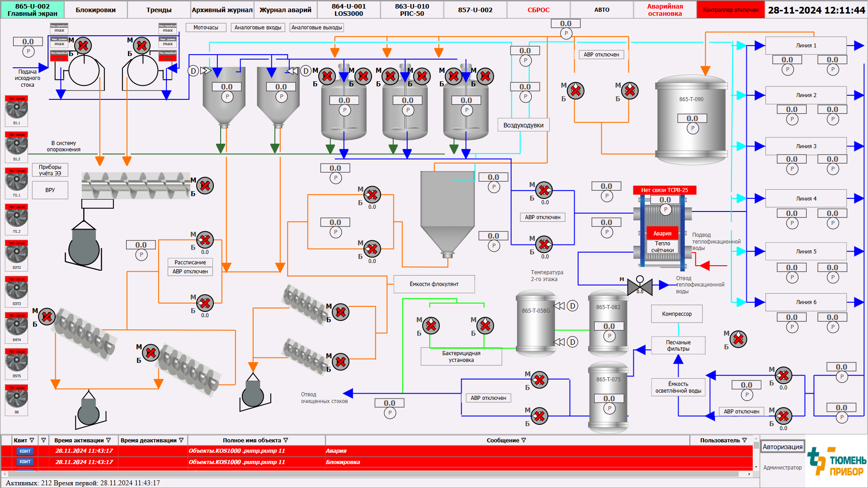Click the valve icon near Отвод теплофикационной воды
The image size is (868, 488).
(x=640, y=286)
